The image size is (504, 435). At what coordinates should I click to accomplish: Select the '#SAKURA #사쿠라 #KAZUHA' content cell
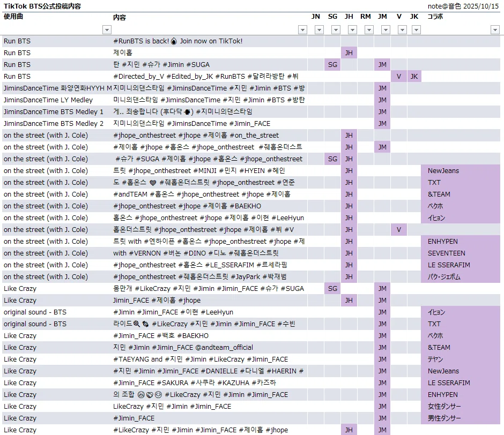coord(210,383)
